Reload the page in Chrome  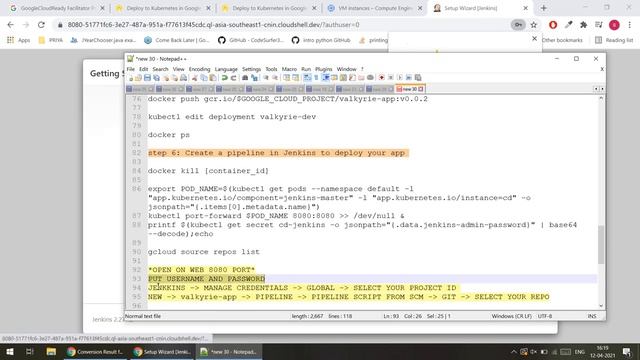41,25
